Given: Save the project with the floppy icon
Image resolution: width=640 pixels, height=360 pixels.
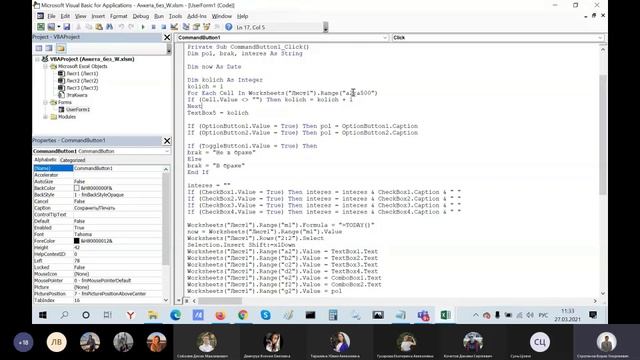Looking at the screenshot, I should (x=67, y=27).
